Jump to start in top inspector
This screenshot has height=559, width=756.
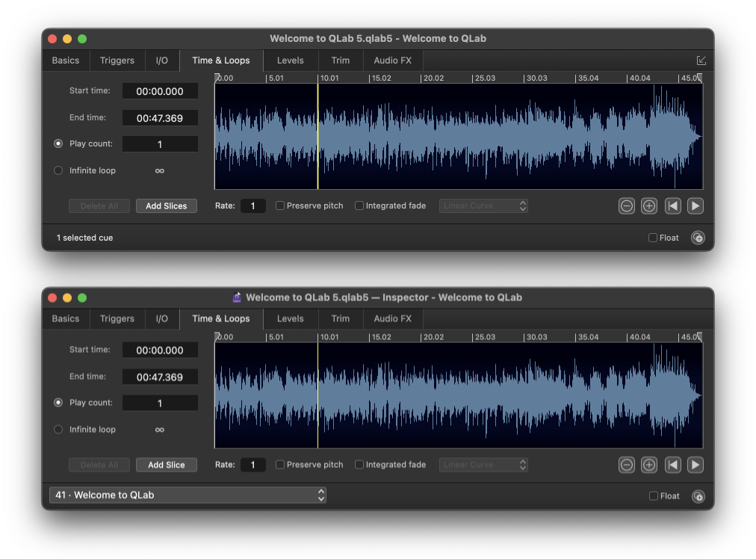pos(672,206)
